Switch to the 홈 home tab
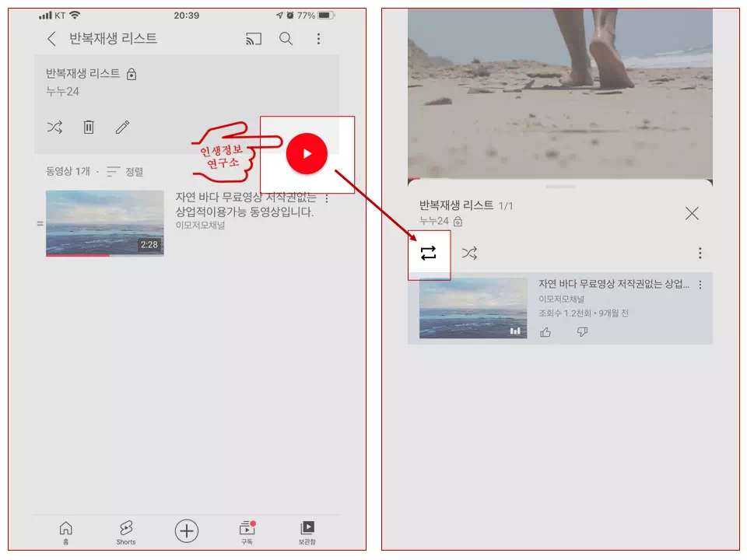Screen dimensions: 747x560 coord(65,531)
